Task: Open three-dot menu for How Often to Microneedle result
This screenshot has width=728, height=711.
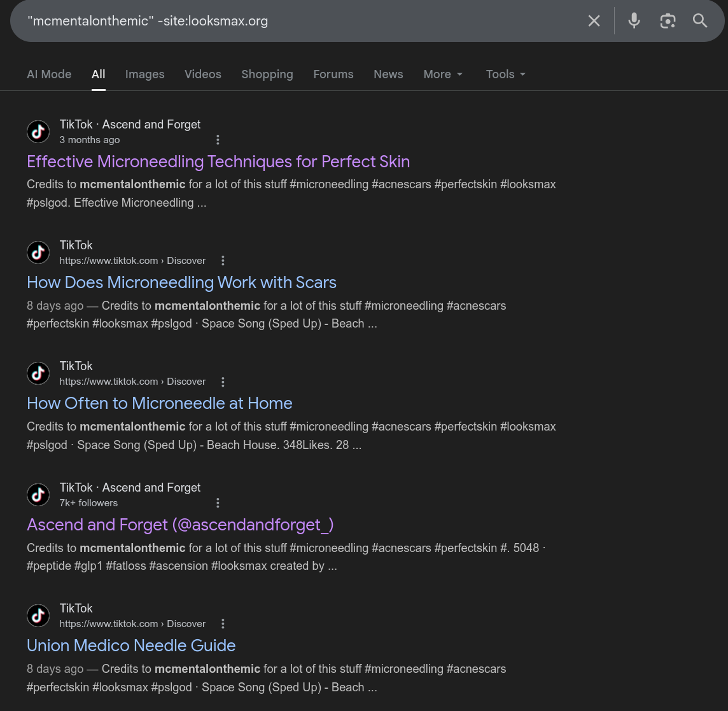Action: point(223,382)
